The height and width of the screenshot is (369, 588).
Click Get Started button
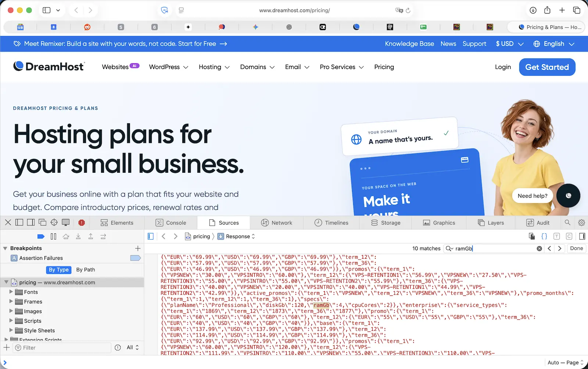(547, 67)
